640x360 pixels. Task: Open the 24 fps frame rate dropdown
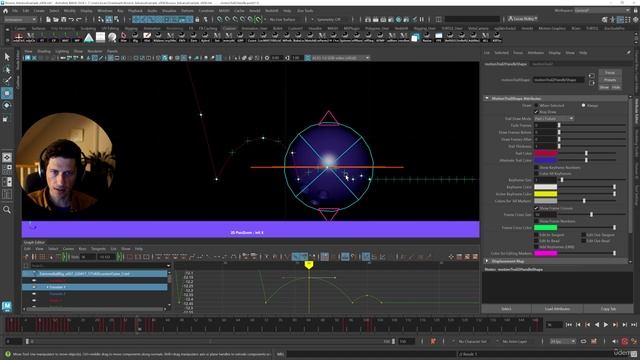[562, 341]
